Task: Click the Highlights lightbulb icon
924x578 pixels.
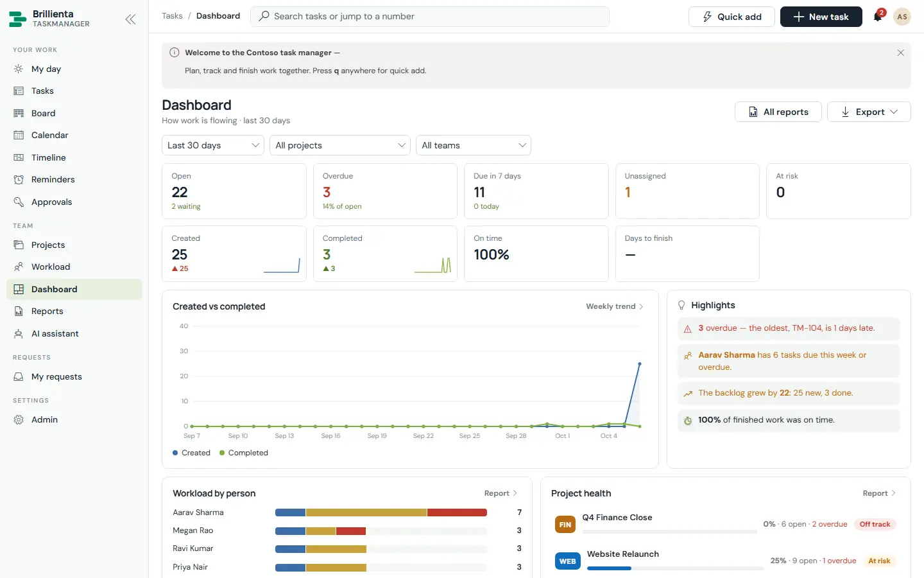Action: tap(681, 306)
